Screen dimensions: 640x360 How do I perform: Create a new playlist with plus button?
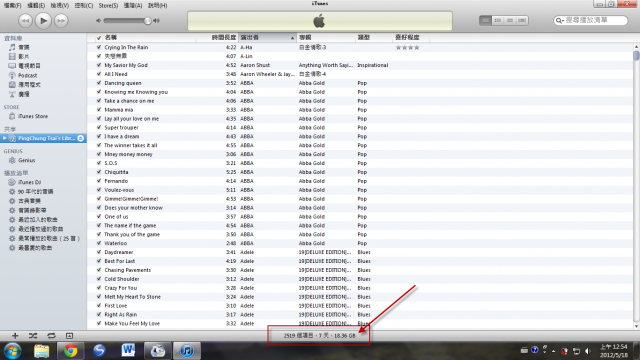pyautogui.click(x=15, y=336)
